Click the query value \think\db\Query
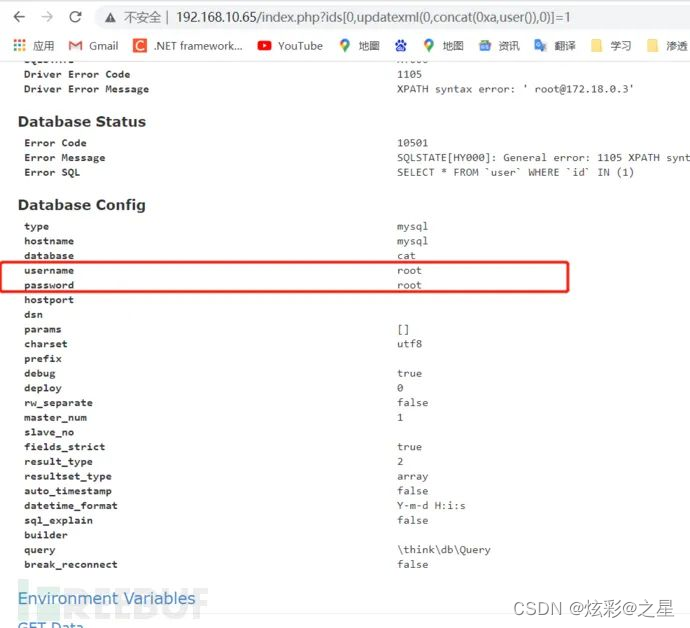 (x=444, y=550)
